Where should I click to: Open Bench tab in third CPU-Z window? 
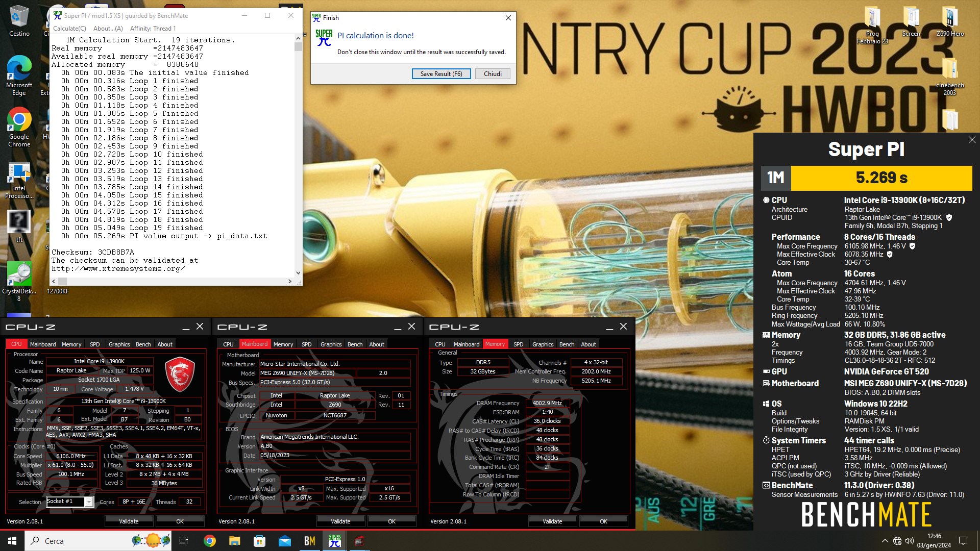tap(567, 344)
